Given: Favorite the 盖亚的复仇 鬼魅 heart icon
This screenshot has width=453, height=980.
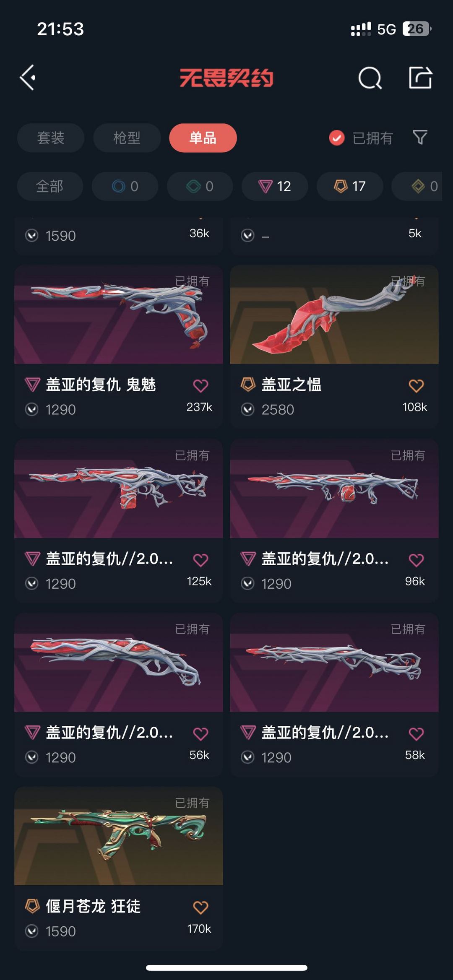Looking at the screenshot, I should click(200, 385).
